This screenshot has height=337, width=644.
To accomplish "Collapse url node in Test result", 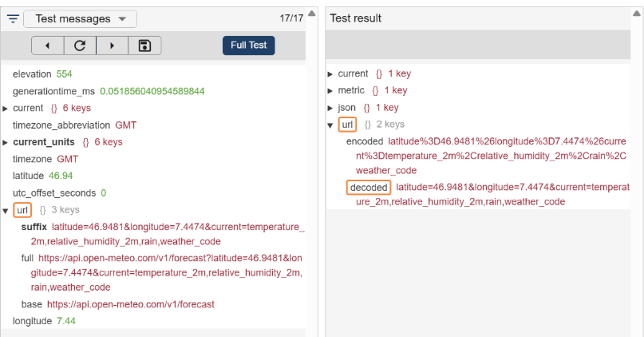I will (330, 125).
